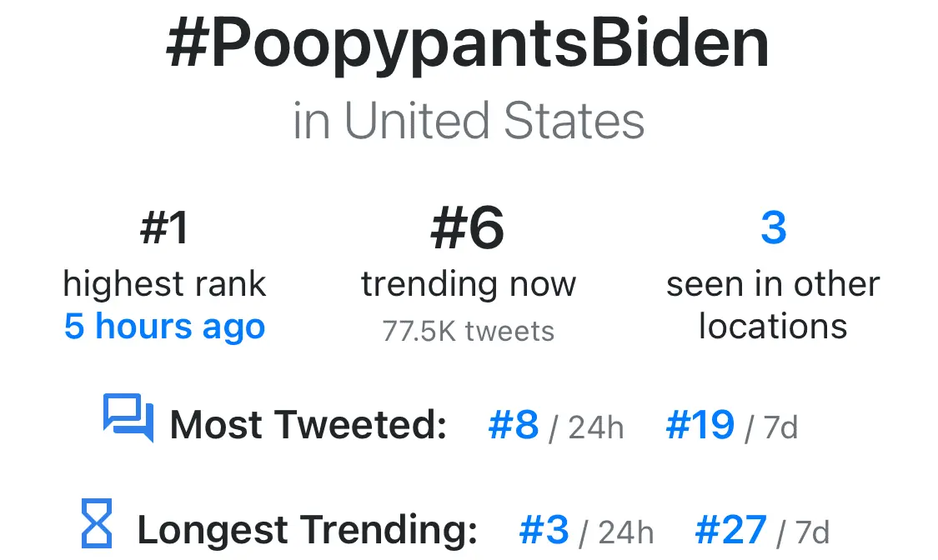Screen dimensions: 938x560
Task: Click the "Longest Trending:" label
Action: (307, 530)
